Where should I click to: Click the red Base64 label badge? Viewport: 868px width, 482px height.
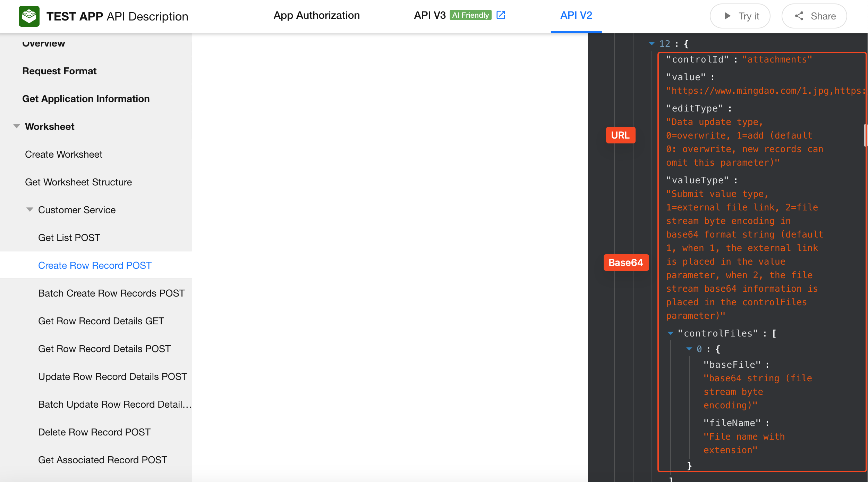pyautogui.click(x=626, y=263)
